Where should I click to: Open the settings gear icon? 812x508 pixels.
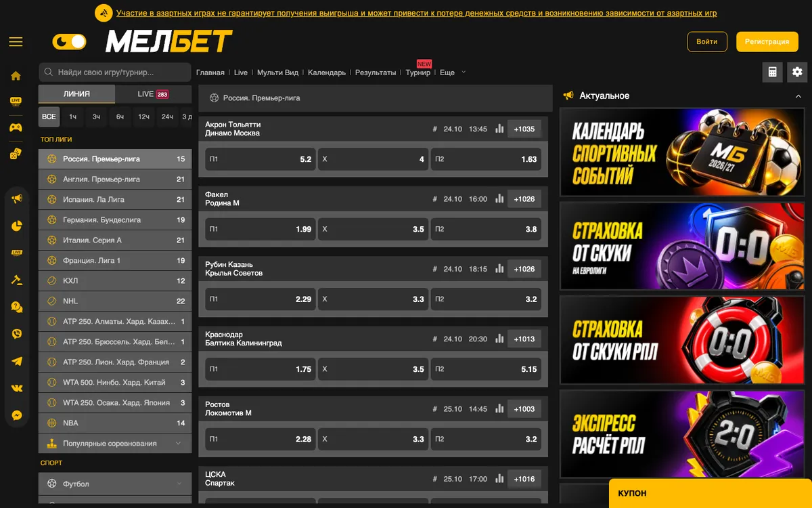coord(797,72)
